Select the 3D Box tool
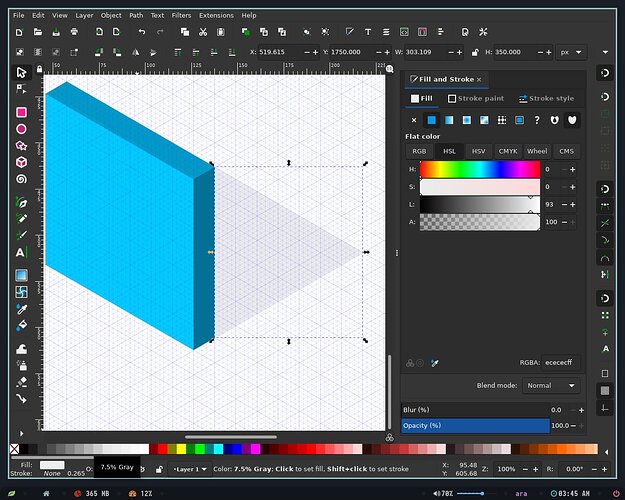This screenshot has height=500, width=625. (x=22, y=162)
